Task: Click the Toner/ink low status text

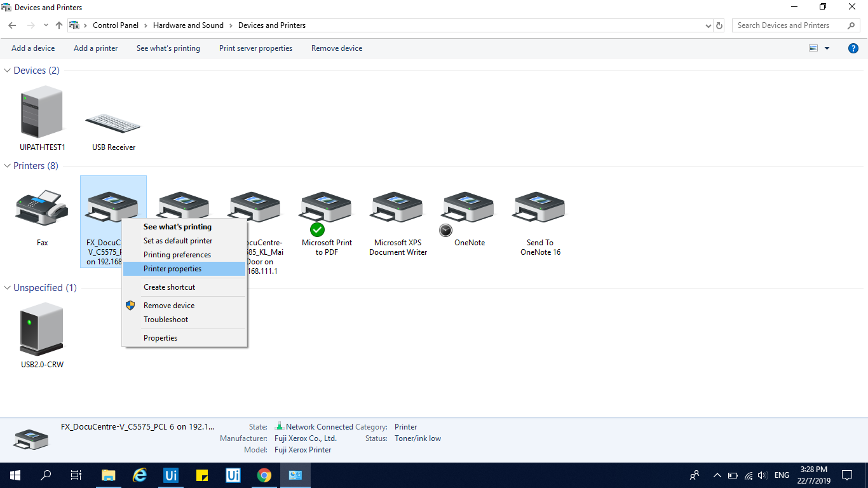Action: point(417,438)
